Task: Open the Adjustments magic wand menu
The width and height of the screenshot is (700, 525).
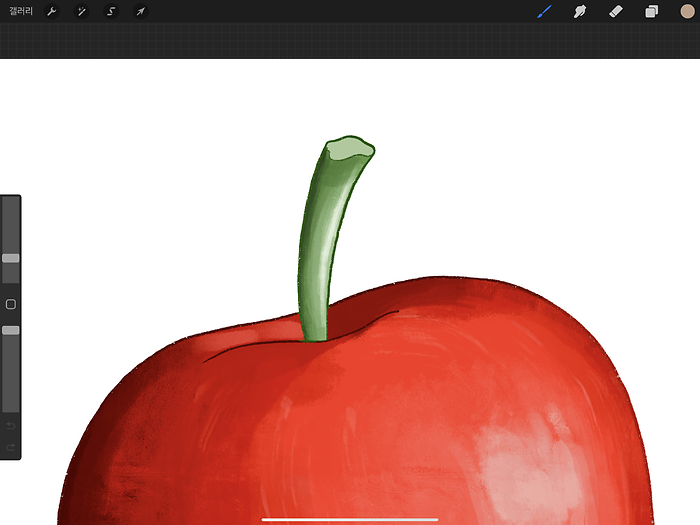Action: (x=82, y=11)
